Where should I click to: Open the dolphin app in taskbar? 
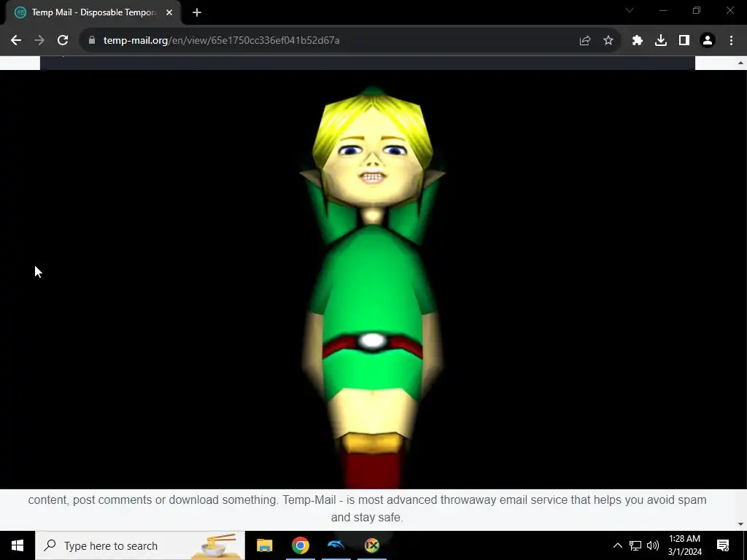pyautogui.click(x=336, y=545)
